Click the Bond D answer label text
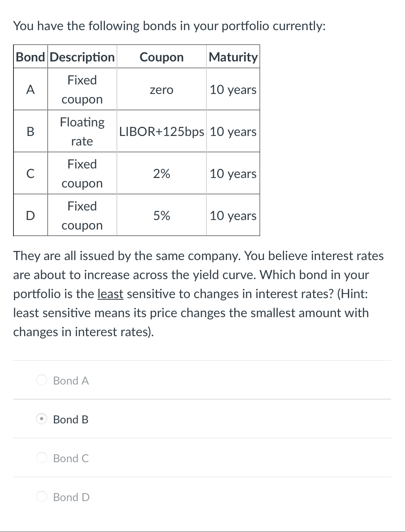This screenshot has width=405, height=532. 71,498
